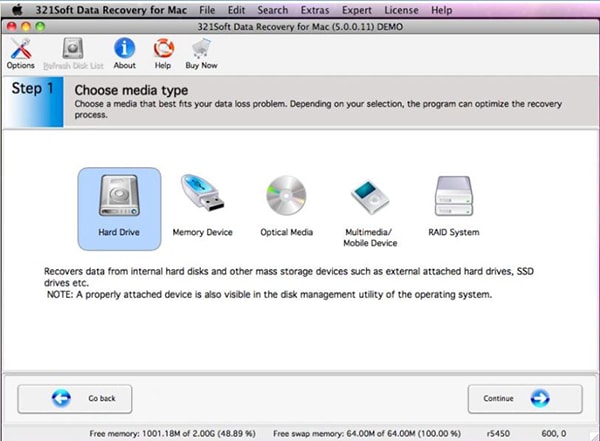This screenshot has width=600, height=441.
Task: Click the Choose media type heading
Action: (131, 90)
